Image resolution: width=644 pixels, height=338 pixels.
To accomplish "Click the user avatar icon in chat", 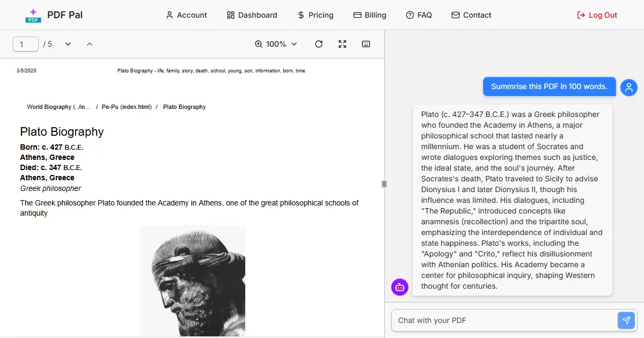I will [628, 87].
